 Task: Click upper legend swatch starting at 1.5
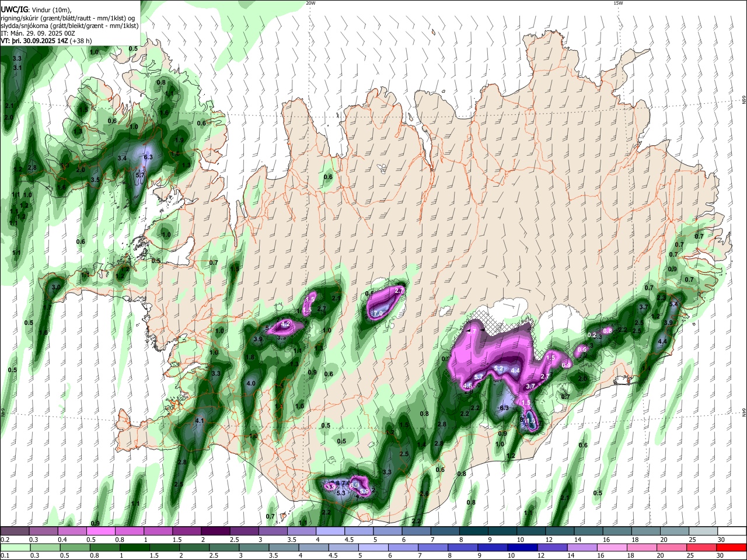(x=186, y=531)
